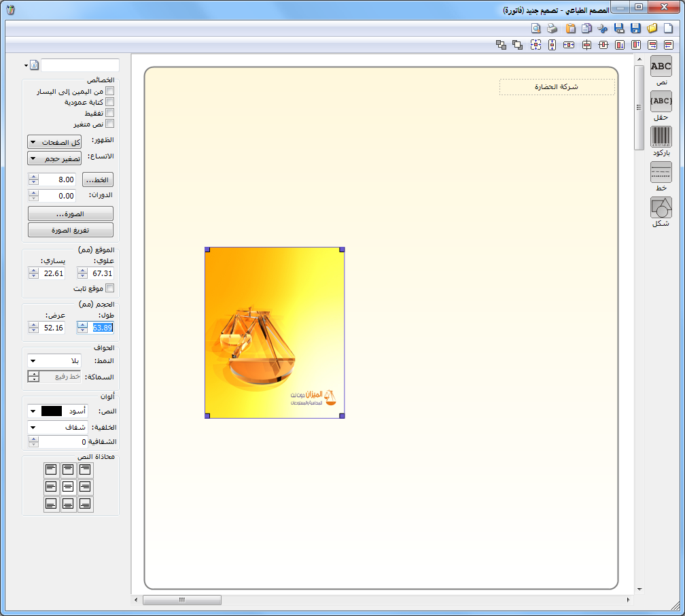Open the dropdown arrow beside the top name field

pyautogui.click(x=27, y=65)
